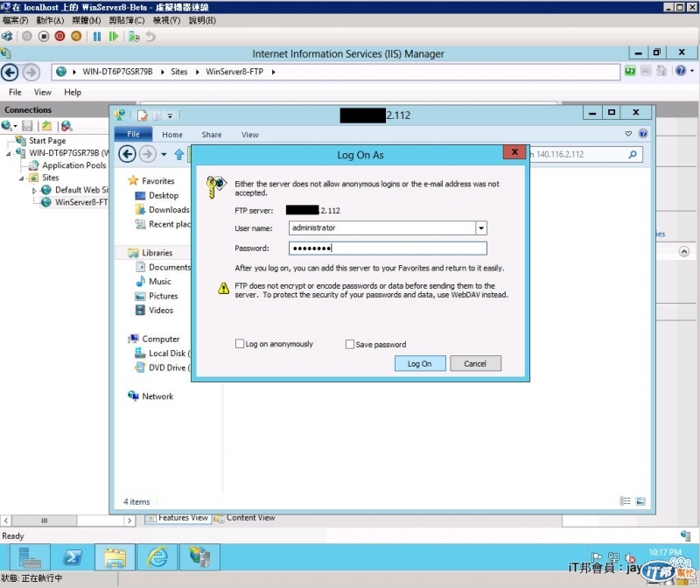Image resolution: width=700 pixels, height=588 pixels.
Task: Select Network in Explorer navigation pane
Action: (157, 396)
